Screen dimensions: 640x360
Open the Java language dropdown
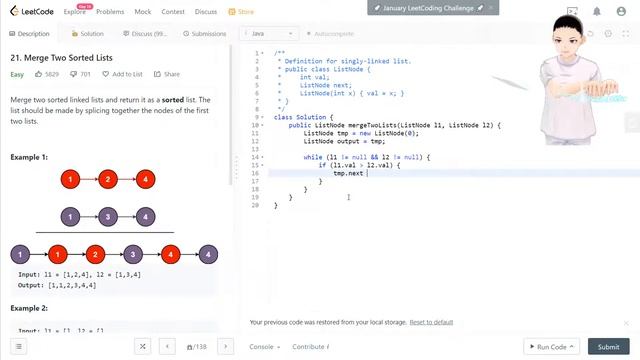(x=269, y=33)
